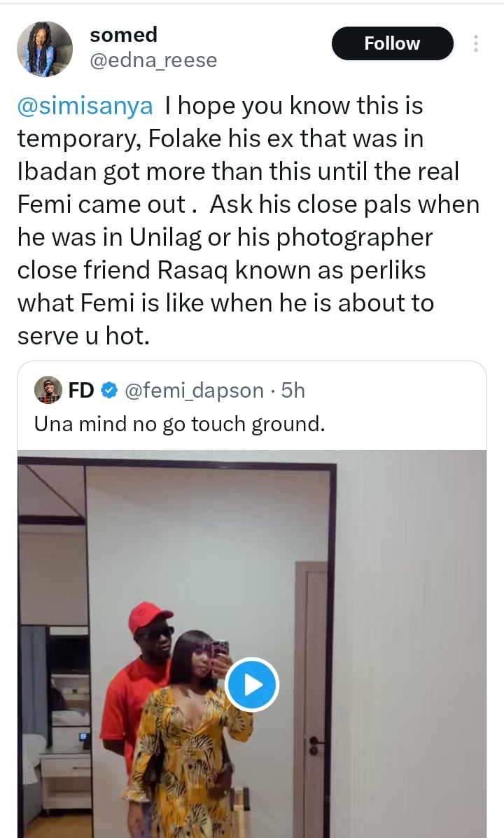This screenshot has height=838, width=504.
Task: Open the mirror selfie video thumbnail
Action: pos(252,644)
